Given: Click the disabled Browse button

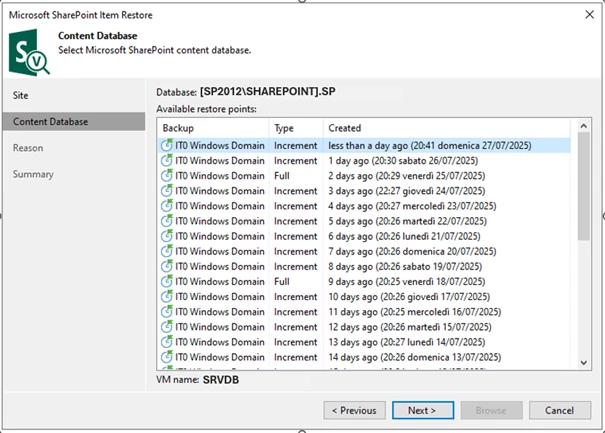Looking at the screenshot, I should (491, 410).
